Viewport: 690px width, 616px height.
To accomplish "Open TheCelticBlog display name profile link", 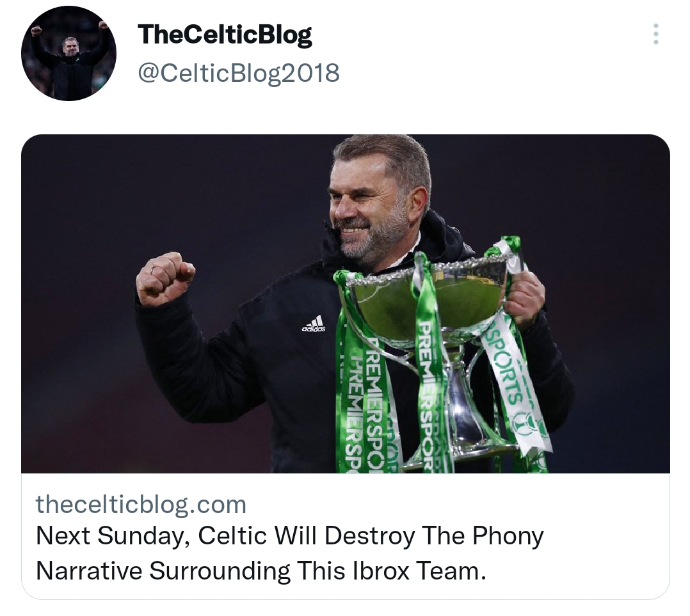I will (x=225, y=35).
